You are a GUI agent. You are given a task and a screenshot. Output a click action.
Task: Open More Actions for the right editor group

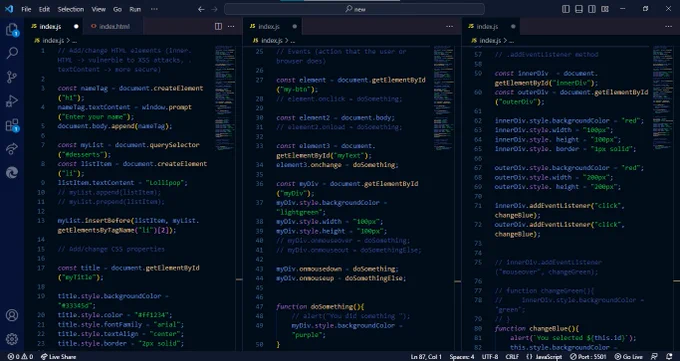coord(669,26)
